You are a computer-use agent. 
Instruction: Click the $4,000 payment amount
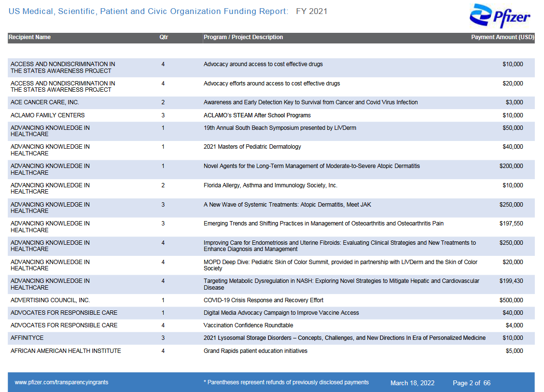coord(514,325)
